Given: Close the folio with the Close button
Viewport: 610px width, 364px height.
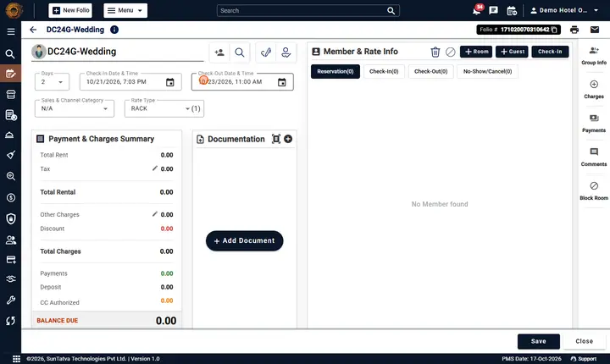Looking at the screenshot, I should [584, 341].
